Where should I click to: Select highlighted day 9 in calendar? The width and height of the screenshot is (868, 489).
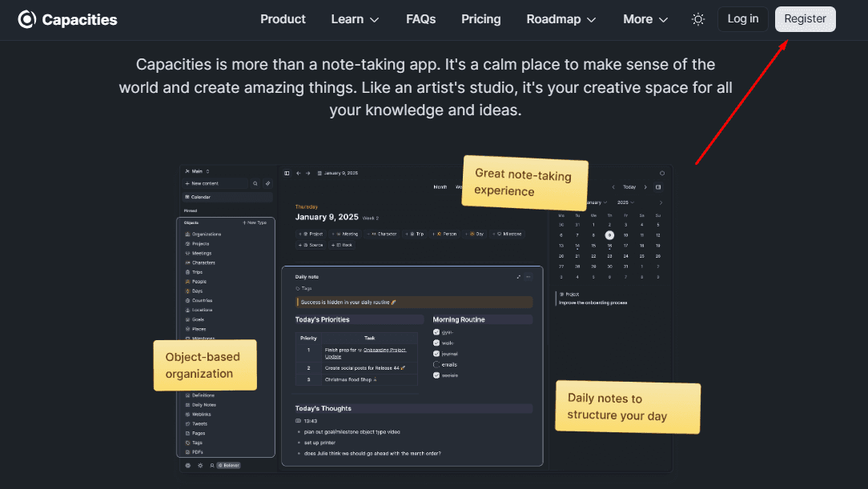(609, 235)
